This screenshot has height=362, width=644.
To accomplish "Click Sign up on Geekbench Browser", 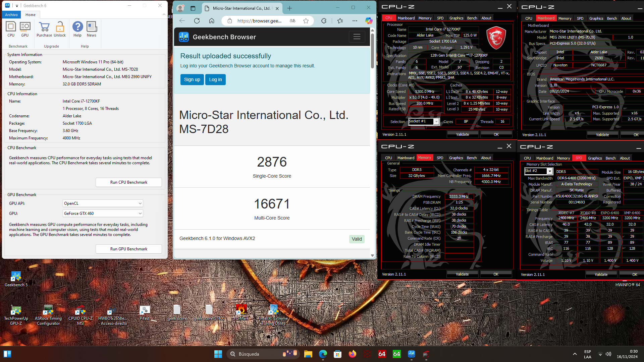I will 192,79.
